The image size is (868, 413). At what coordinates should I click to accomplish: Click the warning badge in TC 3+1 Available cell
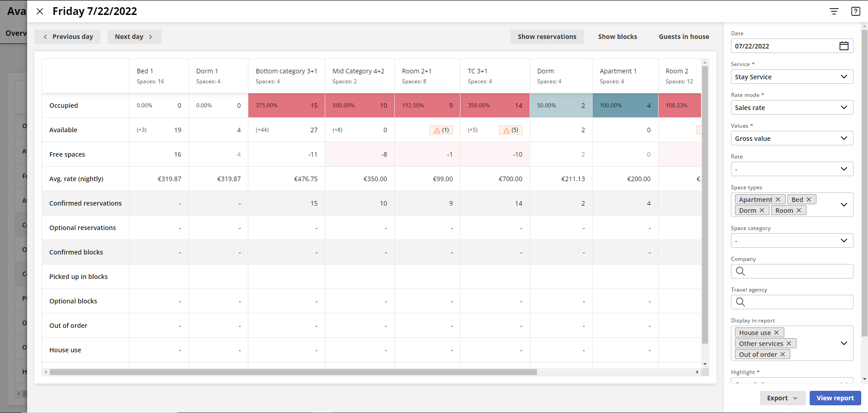pyautogui.click(x=510, y=130)
